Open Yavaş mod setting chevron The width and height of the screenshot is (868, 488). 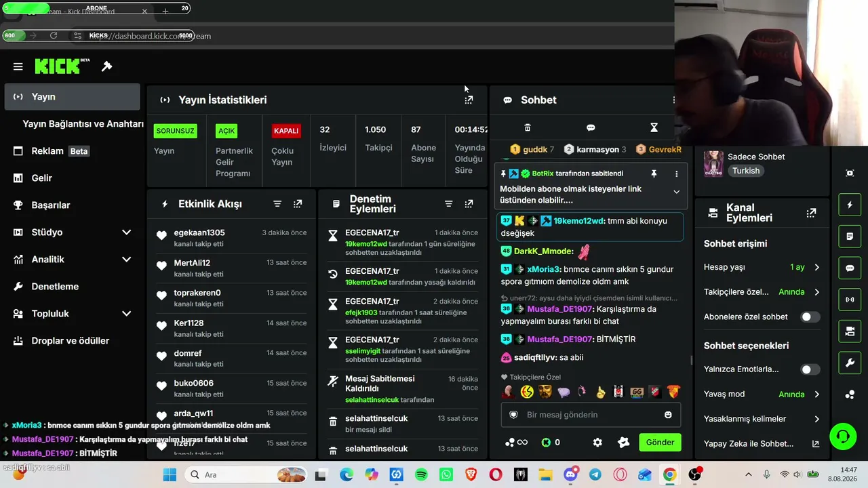816,394
